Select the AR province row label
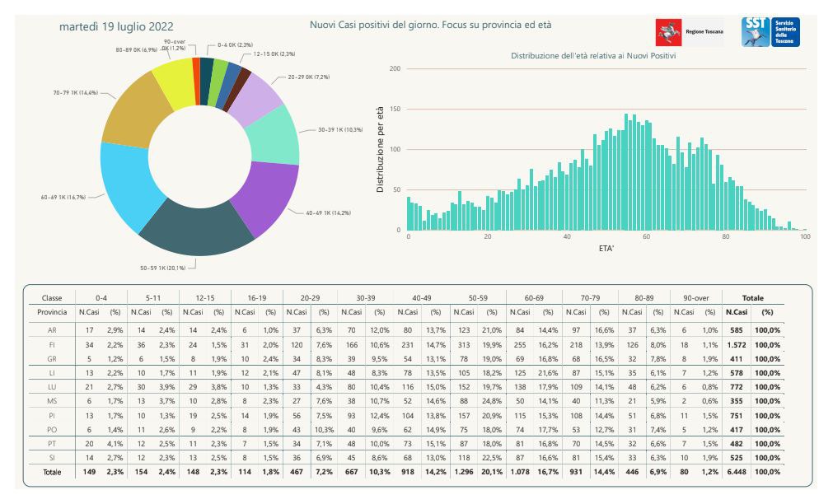Viewport: 833px width, 504px height. pyautogui.click(x=52, y=329)
